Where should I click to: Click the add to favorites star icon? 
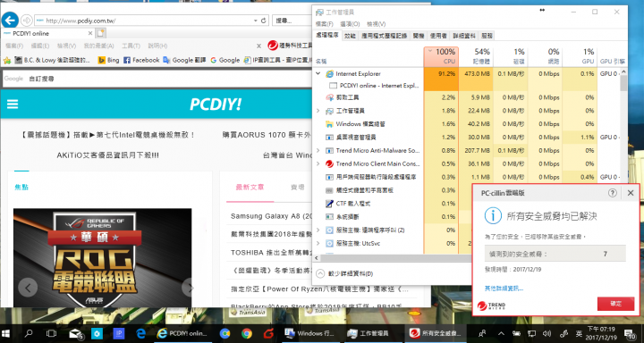tap(7, 61)
